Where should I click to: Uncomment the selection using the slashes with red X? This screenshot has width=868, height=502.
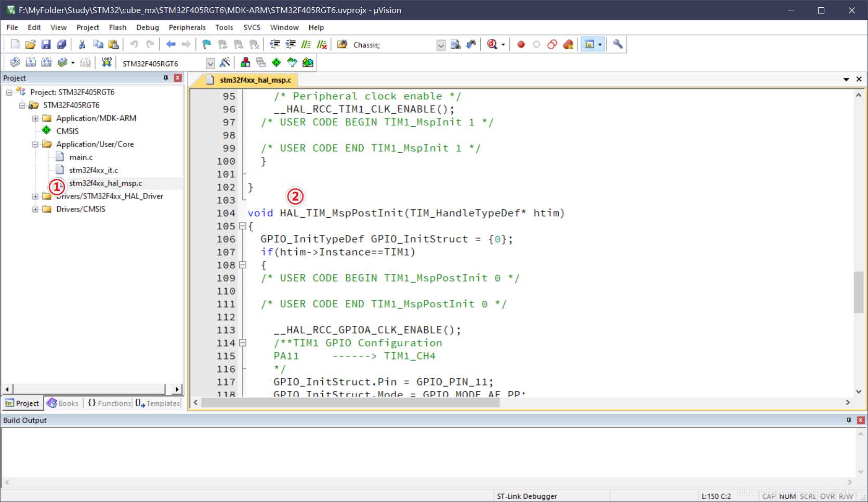pos(322,45)
